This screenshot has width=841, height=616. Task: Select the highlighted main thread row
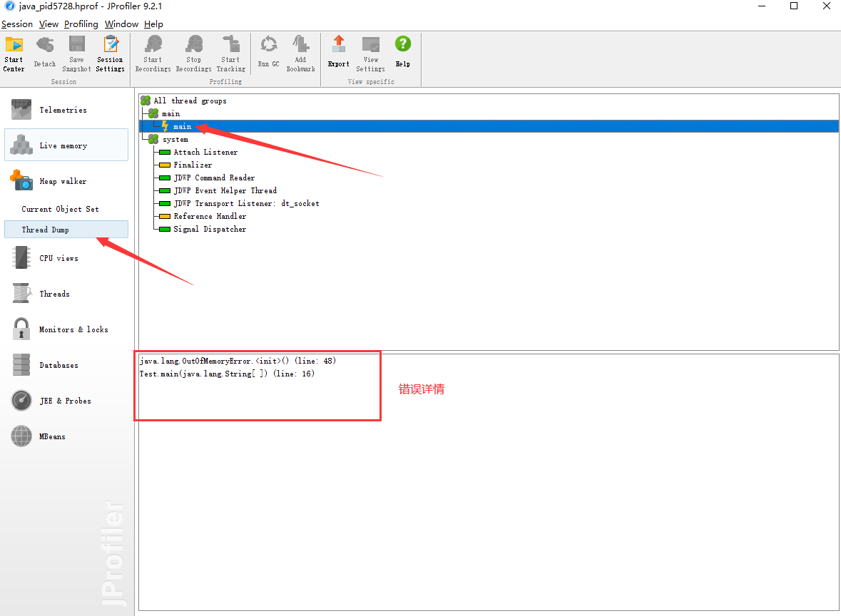[x=489, y=126]
